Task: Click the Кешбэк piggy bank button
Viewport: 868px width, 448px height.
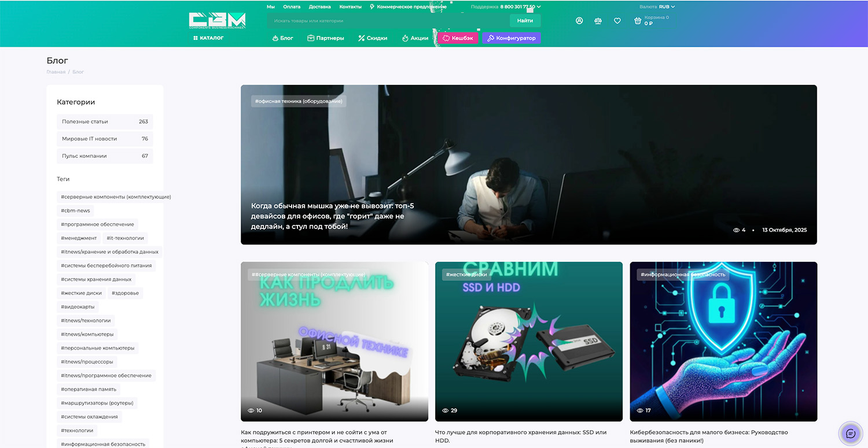Action: click(x=458, y=38)
